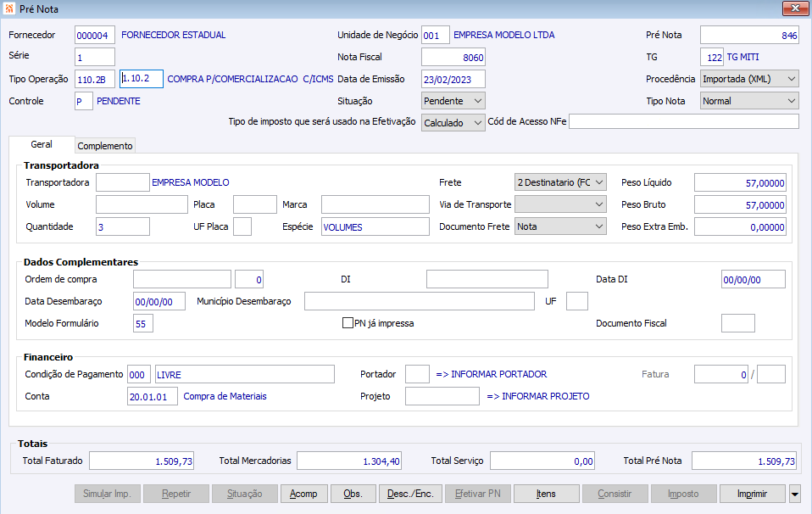
Task: Expand the Frete dropdown list
Action: click(561, 182)
